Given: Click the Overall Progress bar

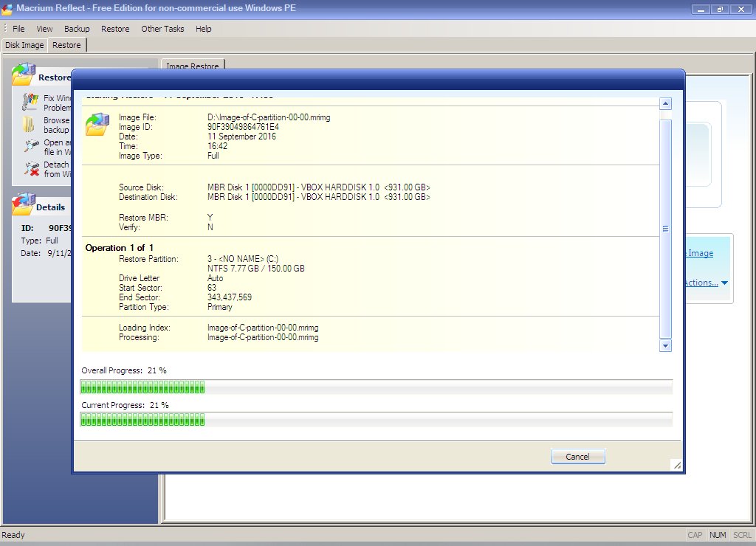Looking at the screenshot, I should click(x=376, y=387).
